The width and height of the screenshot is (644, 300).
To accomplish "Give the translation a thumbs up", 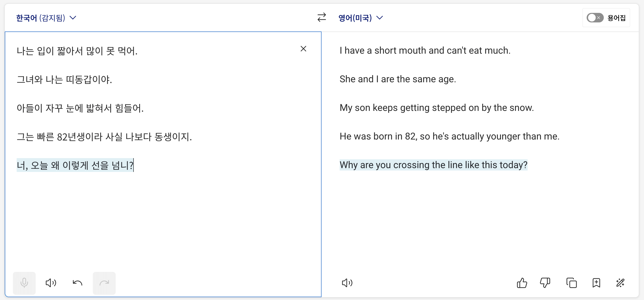I will click(522, 283).
